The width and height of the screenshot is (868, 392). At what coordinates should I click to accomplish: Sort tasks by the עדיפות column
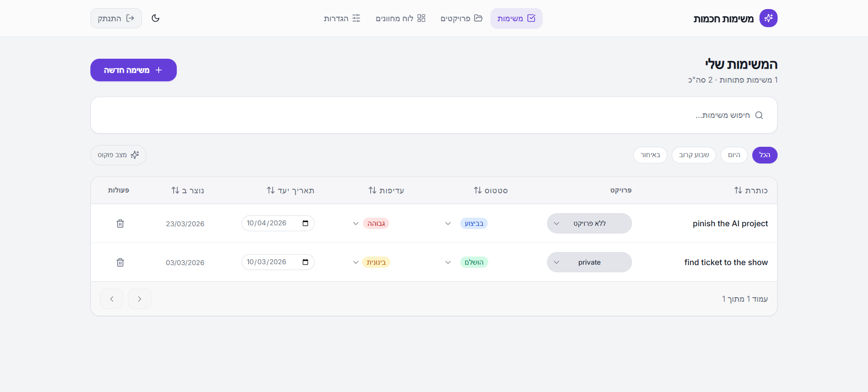pyautogui.click(x=386, y=191)
